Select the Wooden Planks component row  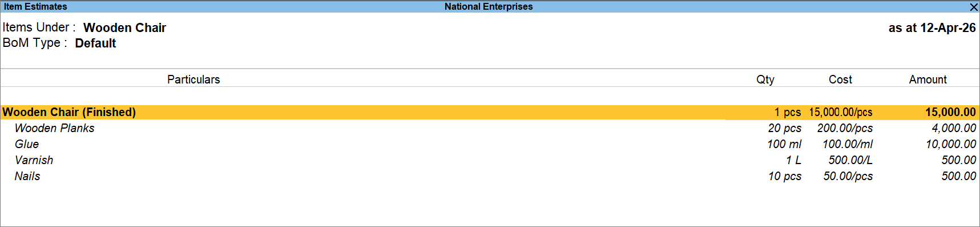click(x=490, y=128)
